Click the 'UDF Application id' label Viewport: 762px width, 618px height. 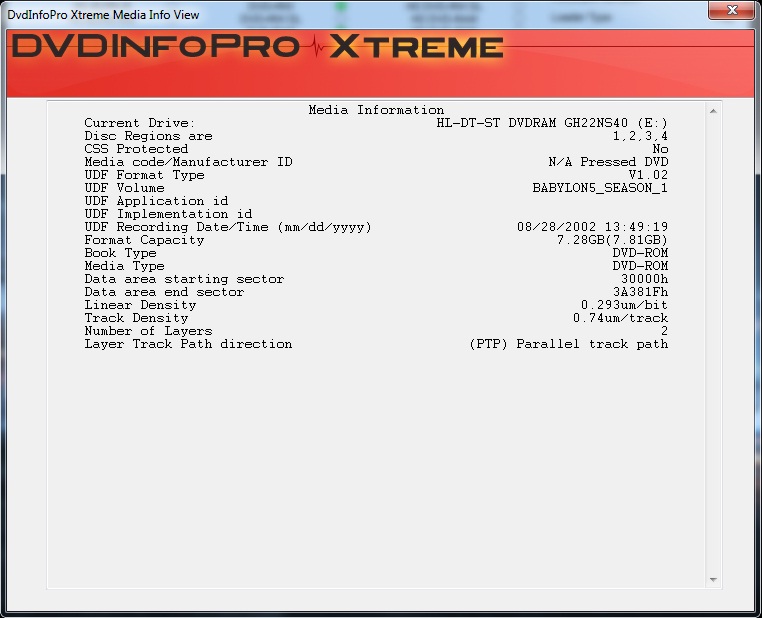156,201
